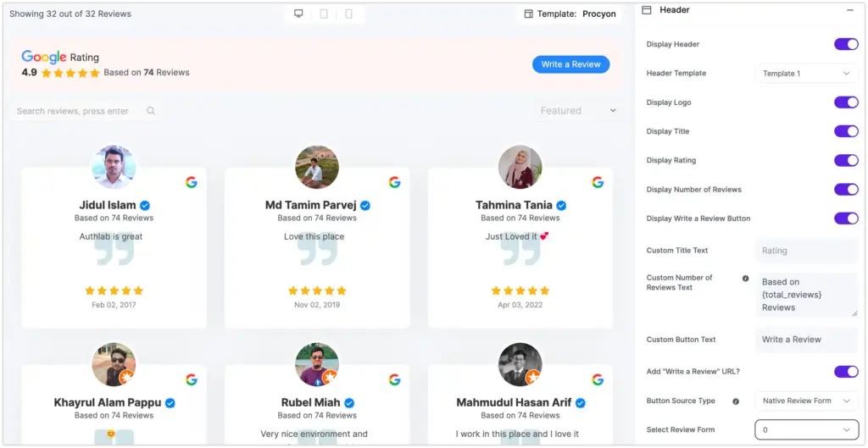The height and width of the screenshot is (448, 868).
Task: Click the search magnifier icon
Action: click(151, 111)
